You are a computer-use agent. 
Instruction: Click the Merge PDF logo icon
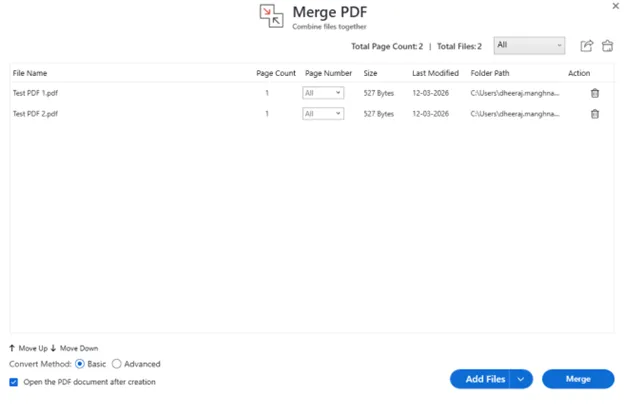pos(271,16)
